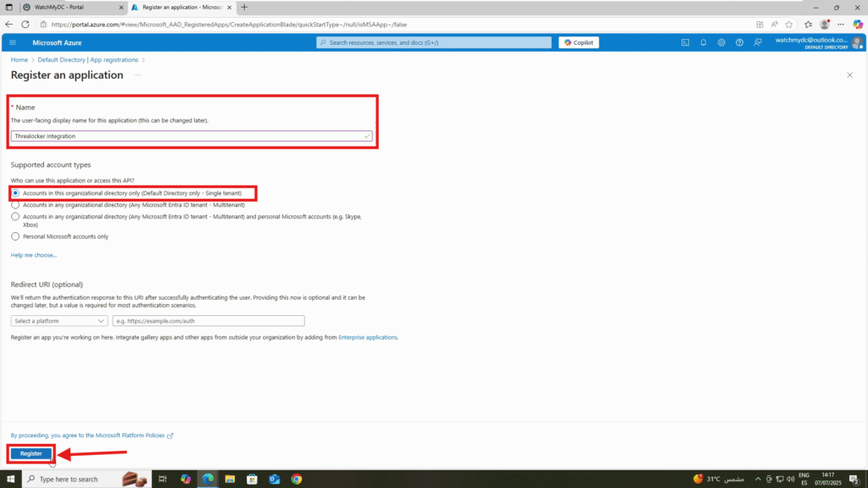The height and width of the screenshot is (488, 868).
Task: Click the browser address bar URL
Action: [229, 25]
